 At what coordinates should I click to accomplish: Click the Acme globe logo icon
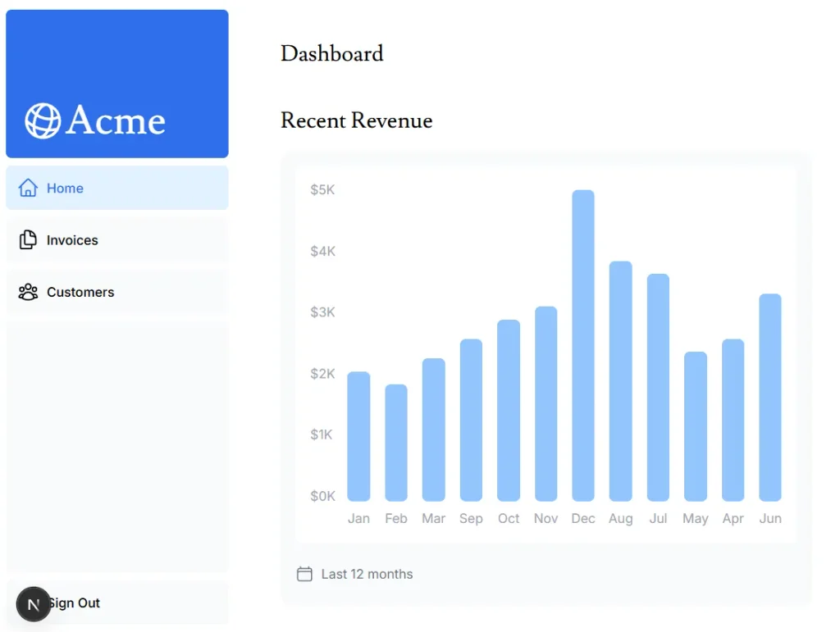tap(43, 121)
